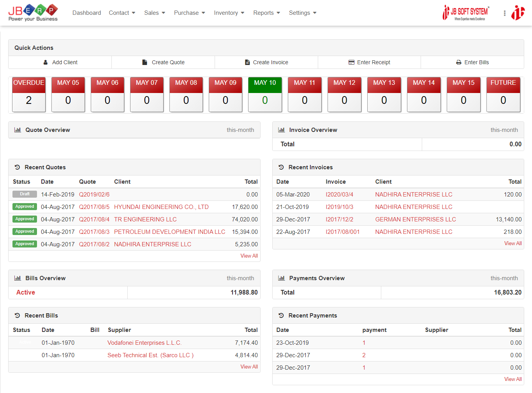Select the MAY 05 calendar tile
This screenshot has width=532, height=393.
coord(68,95)
